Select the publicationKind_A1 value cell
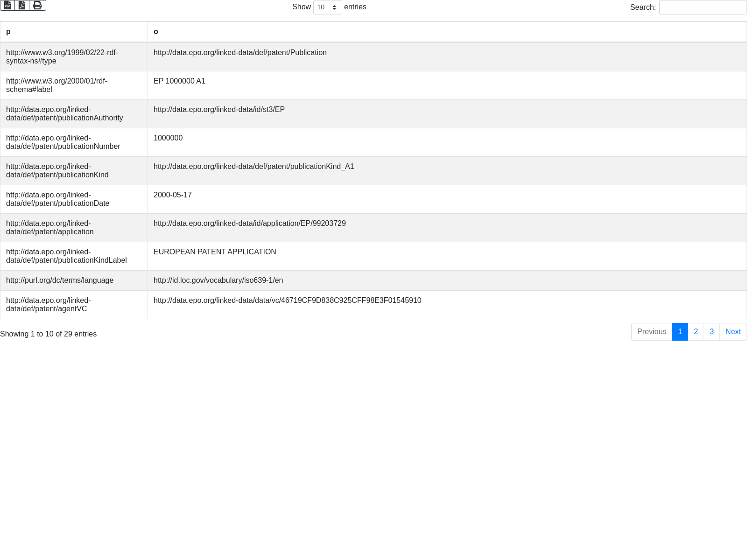The width and height of the screenshot is (747, 560). 254,167
